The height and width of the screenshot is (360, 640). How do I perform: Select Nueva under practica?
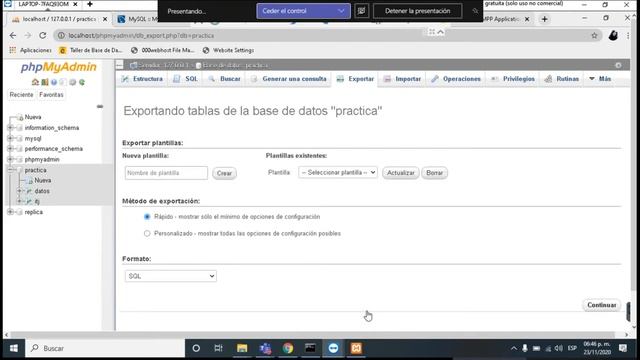(x=43, y=180)
